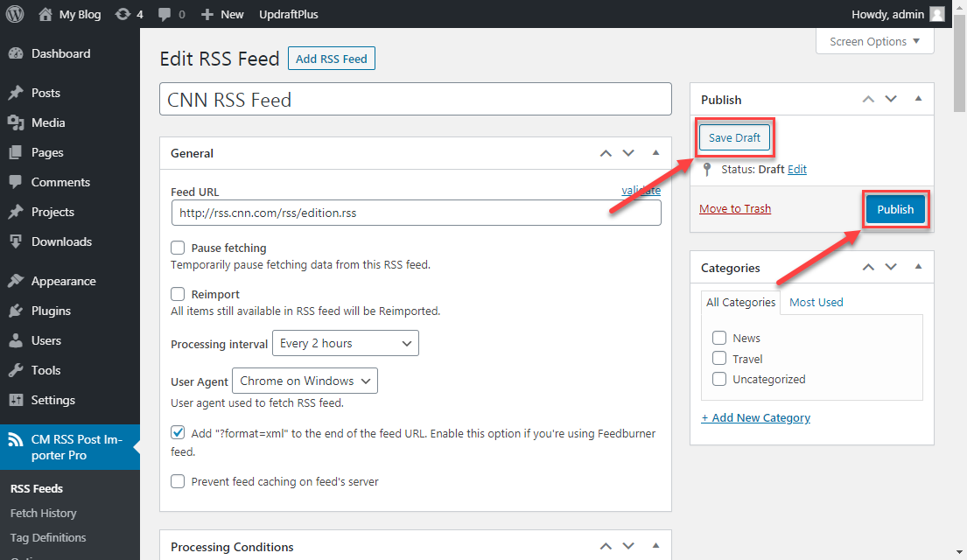Click + Add New Category link

(755, 417)
